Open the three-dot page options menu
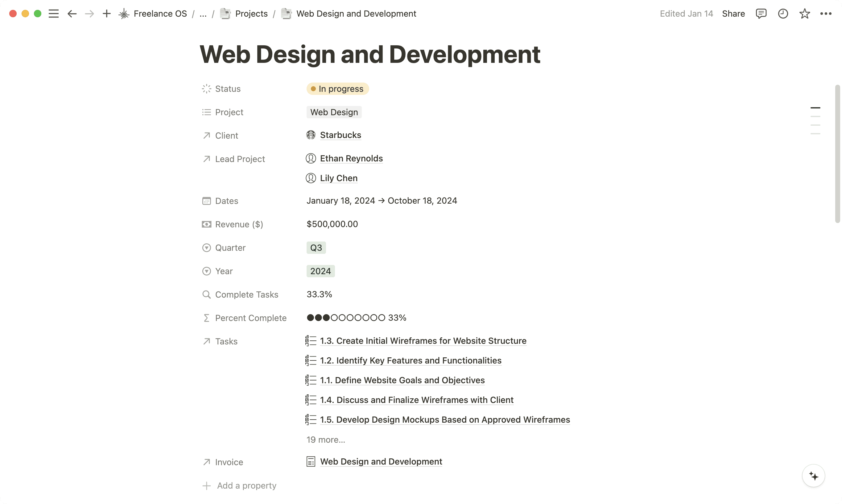This screenshot has height=504, width=842. point(826,14)
